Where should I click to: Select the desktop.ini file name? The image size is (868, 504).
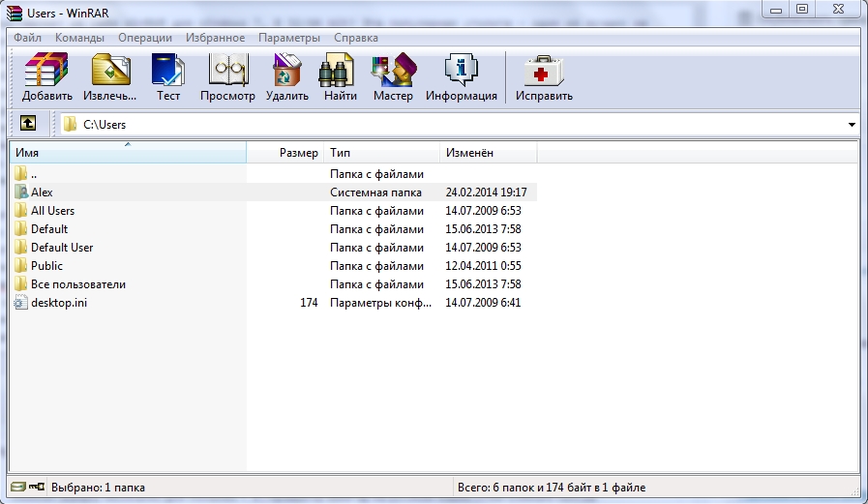click(59, 303)
